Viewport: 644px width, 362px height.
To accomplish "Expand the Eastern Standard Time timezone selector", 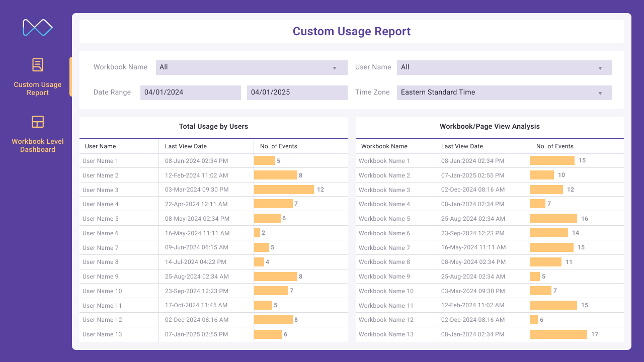I will 504,93.
